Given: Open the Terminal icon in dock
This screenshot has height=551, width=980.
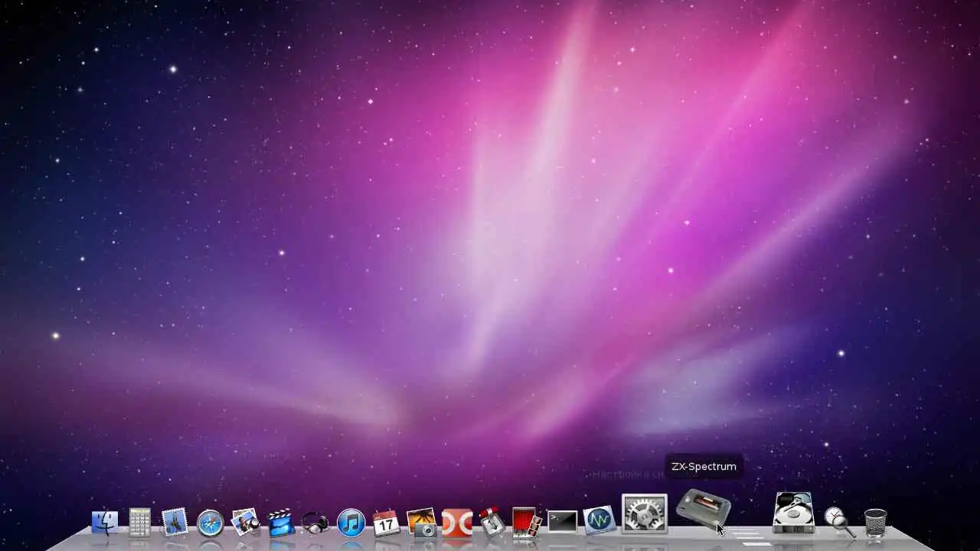Looking at the screenshot, I should click(x=562, y=523).
